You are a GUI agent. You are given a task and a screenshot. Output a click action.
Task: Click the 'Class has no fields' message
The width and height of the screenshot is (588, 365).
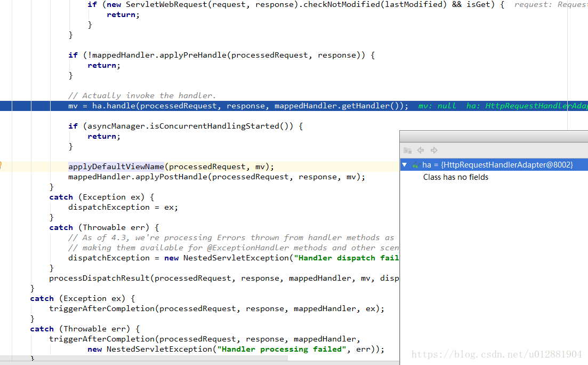[456, 177]
